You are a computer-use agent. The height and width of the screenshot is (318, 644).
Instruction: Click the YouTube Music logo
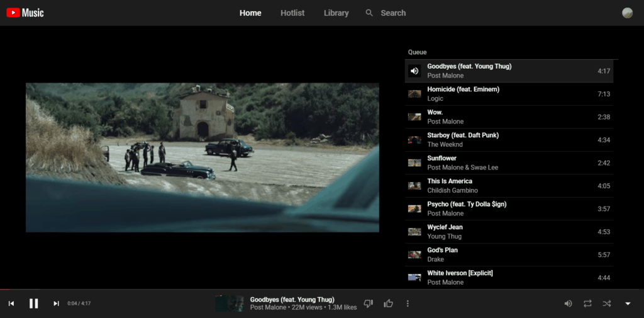(25, 13)
